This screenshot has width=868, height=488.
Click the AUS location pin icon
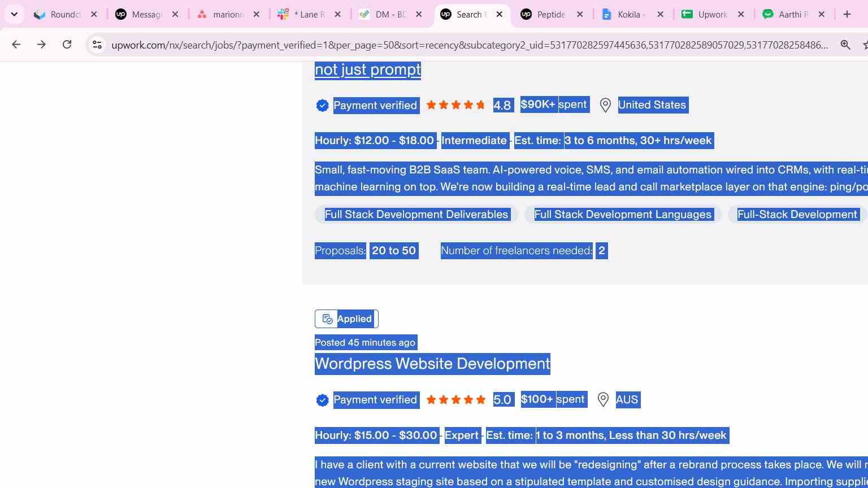pyautogui.click(x=603, y=399)
